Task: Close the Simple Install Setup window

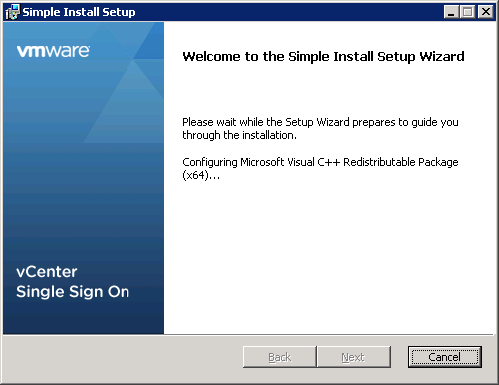Action: point(486,12)
